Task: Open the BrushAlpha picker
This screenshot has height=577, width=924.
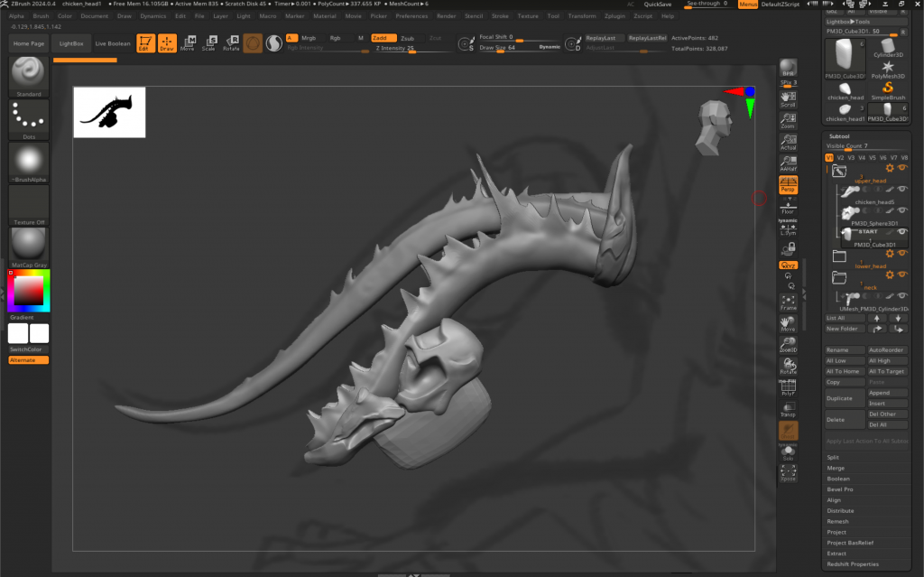Action: tap(28, 163)
